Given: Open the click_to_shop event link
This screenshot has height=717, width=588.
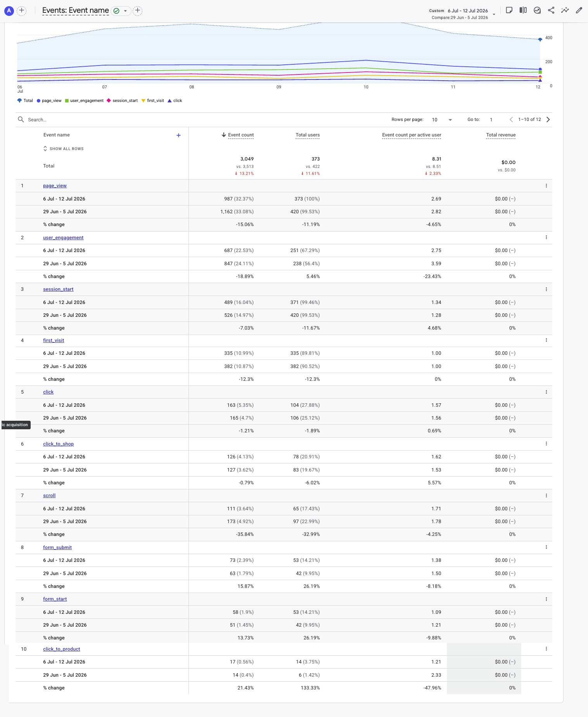Looking at the screenshot, I should point(58,444).
